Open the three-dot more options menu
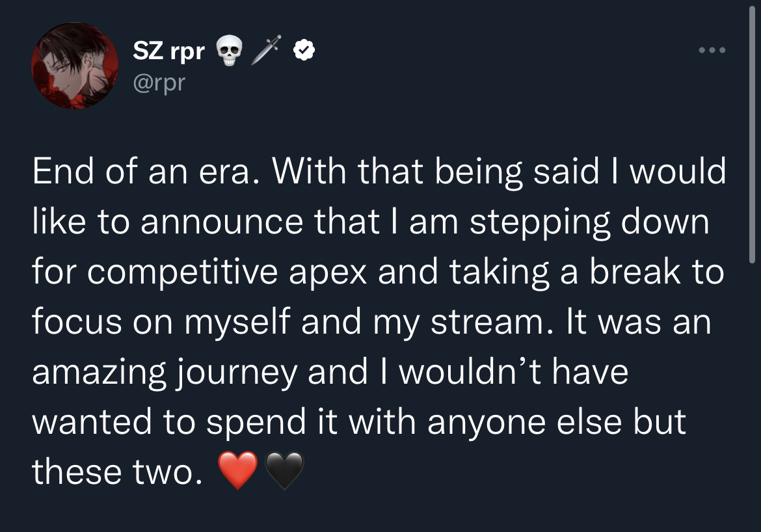761x532 pixels. tap(712, 50)
